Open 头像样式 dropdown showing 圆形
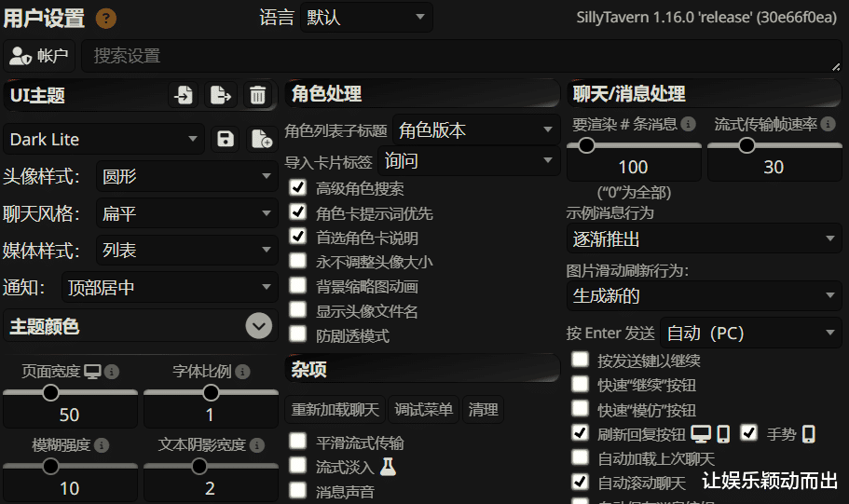849x504 pixels. [186, 176]
